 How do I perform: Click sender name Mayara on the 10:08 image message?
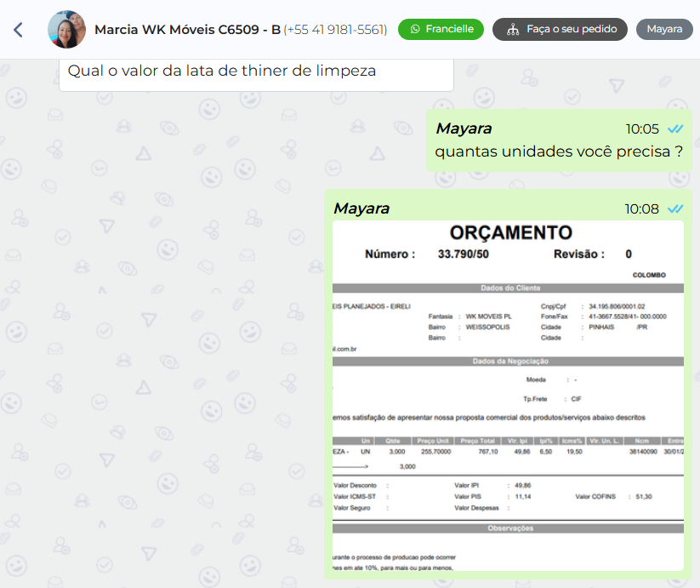[x=361, y=208]
